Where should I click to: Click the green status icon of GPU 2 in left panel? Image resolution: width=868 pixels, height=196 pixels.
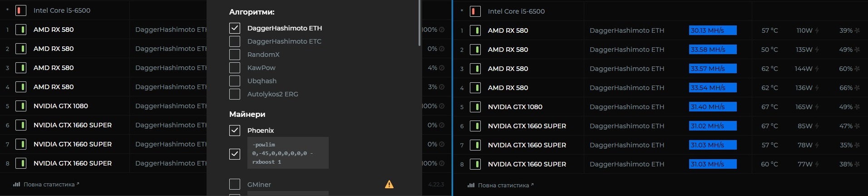pos(21,49)
